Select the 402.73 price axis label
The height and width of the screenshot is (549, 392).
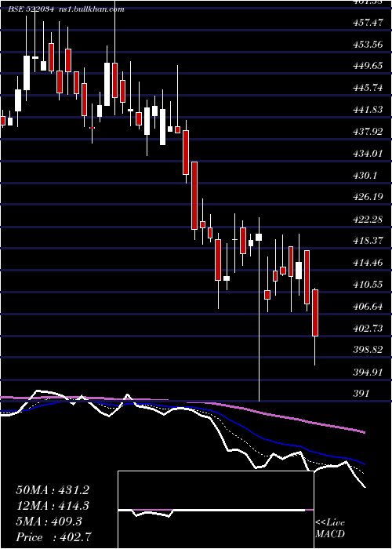(x=368, y=329)
